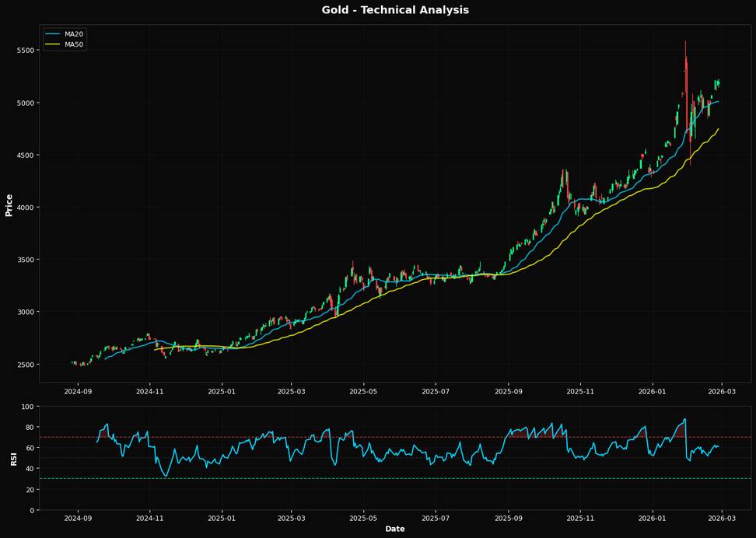Screen dimensions: 756x538
Task: Click 2026-03 date under the price chart
Action: pos(722,391)
